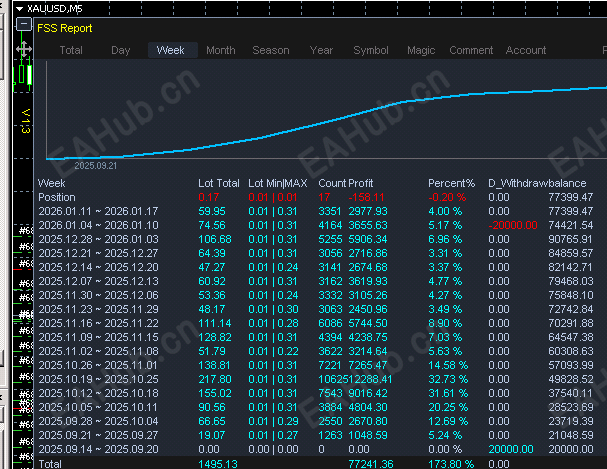This screenshot has width=607, height=469.
Task: Click the Percent% column header
Action: 451,183
